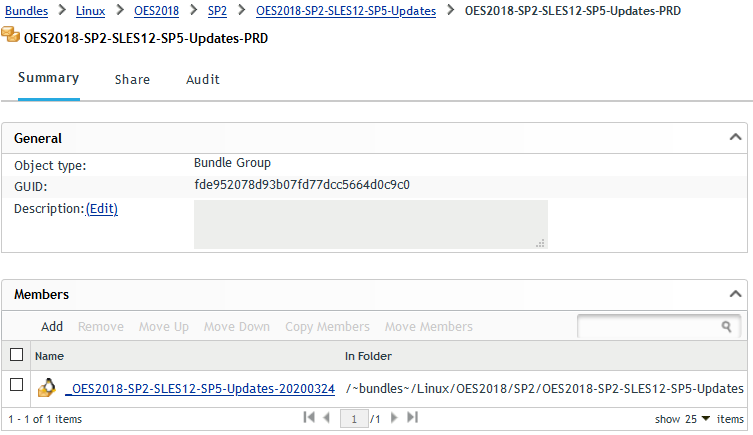Navigate to Bundles breadcrumb

tap(26, 11)
